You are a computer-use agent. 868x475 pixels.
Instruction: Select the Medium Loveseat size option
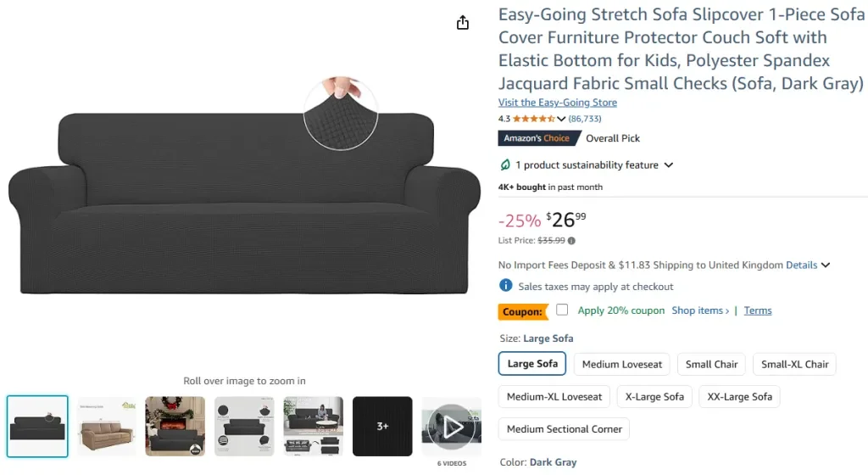click(x=622, y=365)
